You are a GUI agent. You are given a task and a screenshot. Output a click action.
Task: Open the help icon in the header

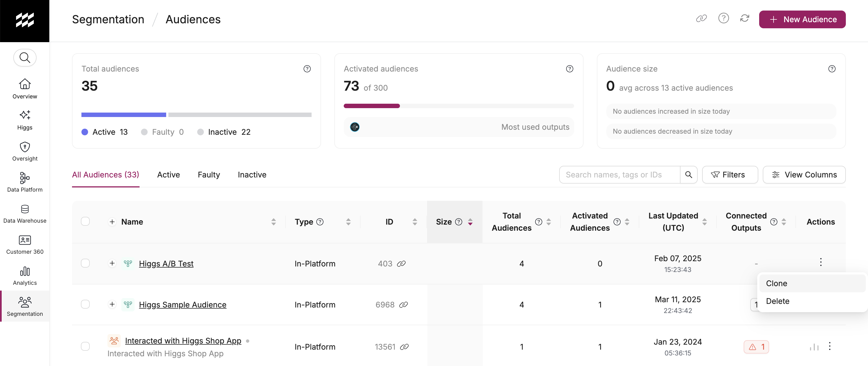pyautogui.click(x=723, y=18)
